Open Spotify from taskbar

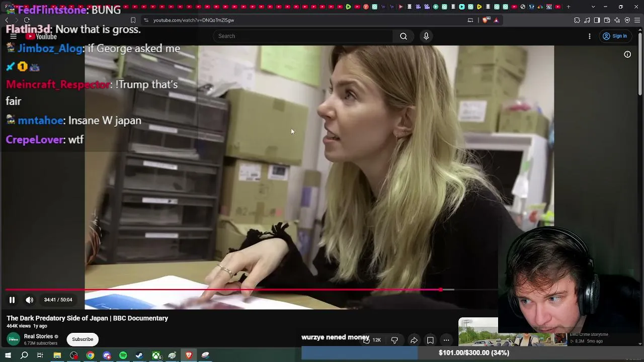123,355
